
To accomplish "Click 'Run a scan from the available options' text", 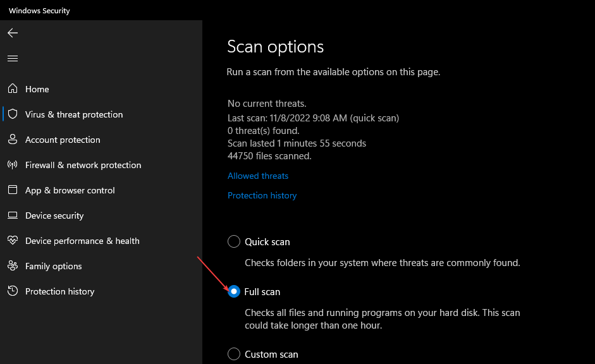I will [334, 72].
